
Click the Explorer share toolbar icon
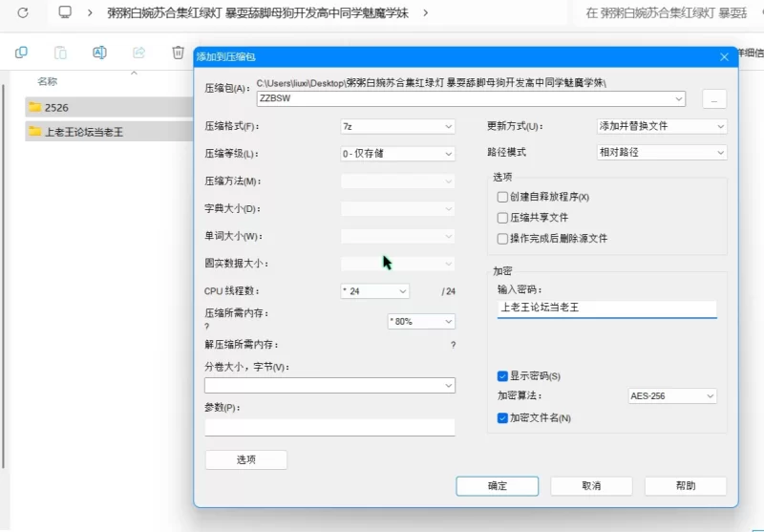(x=138, y=53)
